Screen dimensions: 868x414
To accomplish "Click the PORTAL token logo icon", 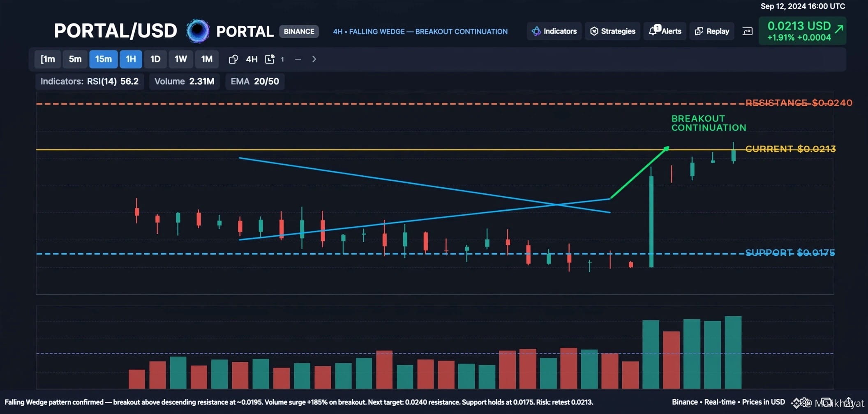I will tap(198, 31).
